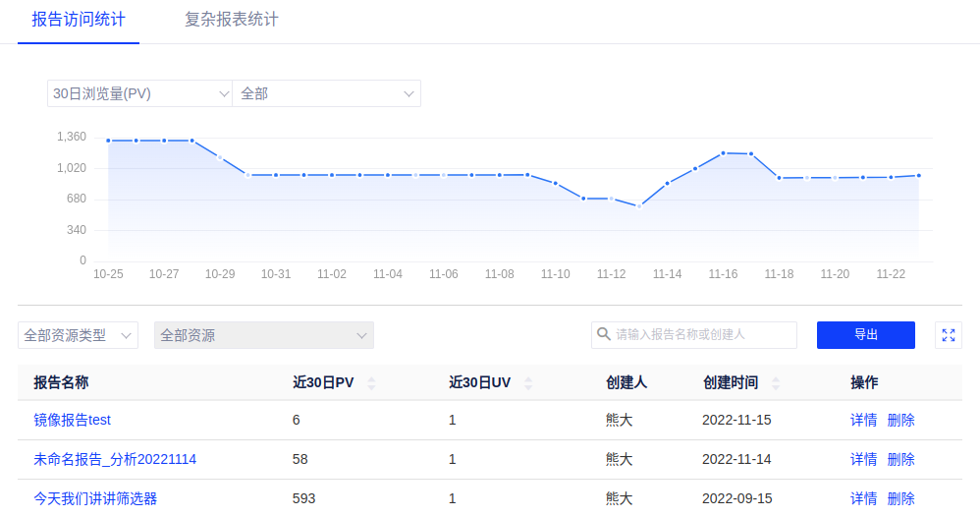Expand the 全部 filter dropdown
The height and width of the screenshot is (517, 980).
click(326, 93)
